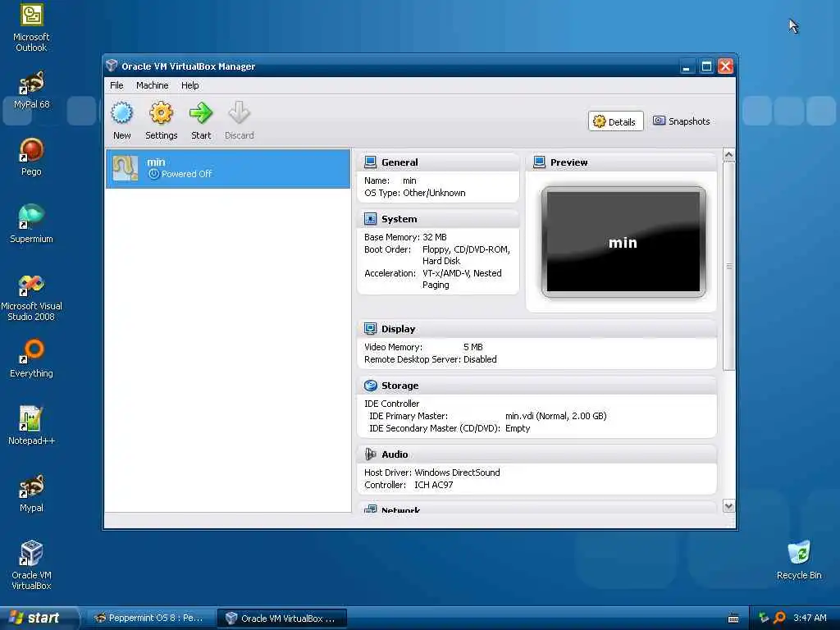Switch to the Details view
Screen dimensions: 840x630
615,121
